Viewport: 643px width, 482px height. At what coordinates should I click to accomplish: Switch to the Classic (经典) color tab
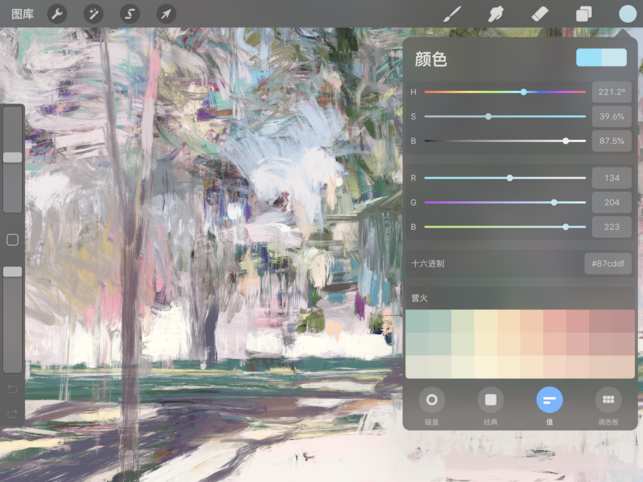490,400
